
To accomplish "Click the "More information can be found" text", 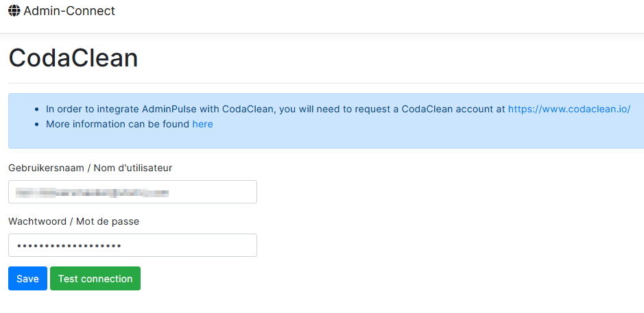I will [118, 124].
